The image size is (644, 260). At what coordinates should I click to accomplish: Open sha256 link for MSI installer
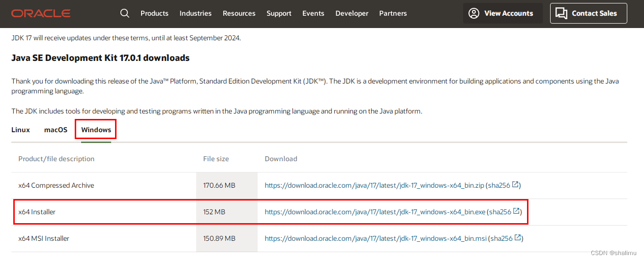click(x=501, y=238)
